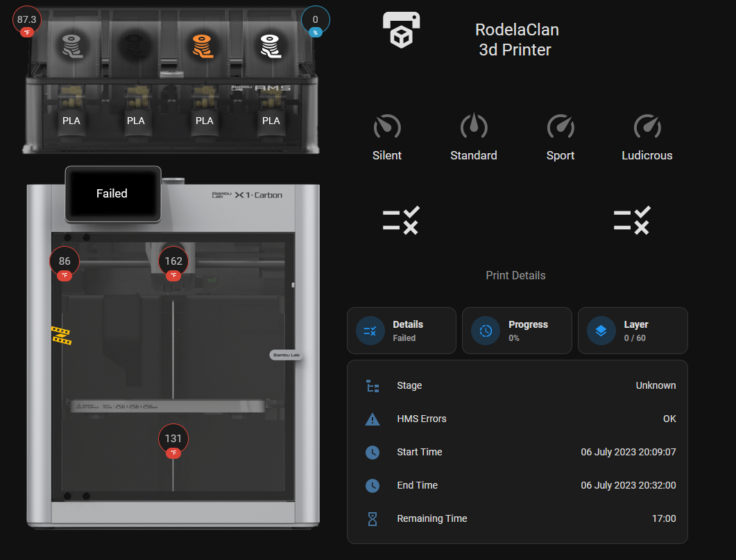The width and height of the screenshot is (736, 560).
Task: Select the Sport print speed icon
Action: pyautogui.click(x=560, y=126)
